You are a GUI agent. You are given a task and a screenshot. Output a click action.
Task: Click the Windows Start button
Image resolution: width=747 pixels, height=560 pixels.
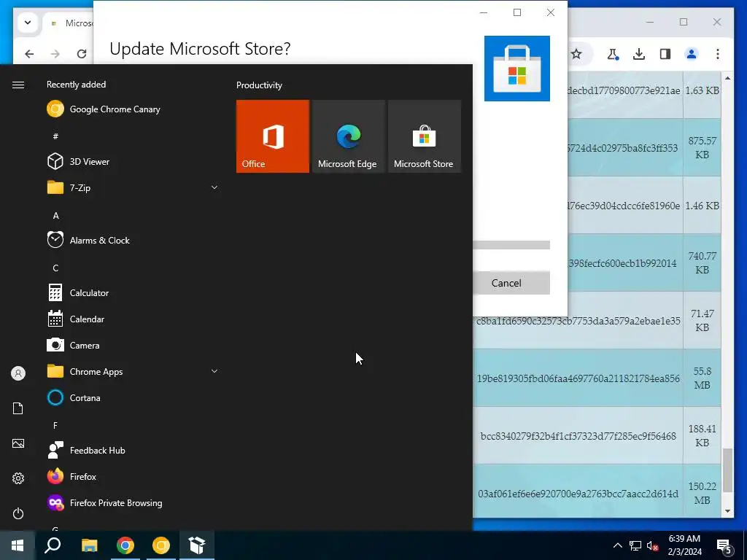pos(18,545)
